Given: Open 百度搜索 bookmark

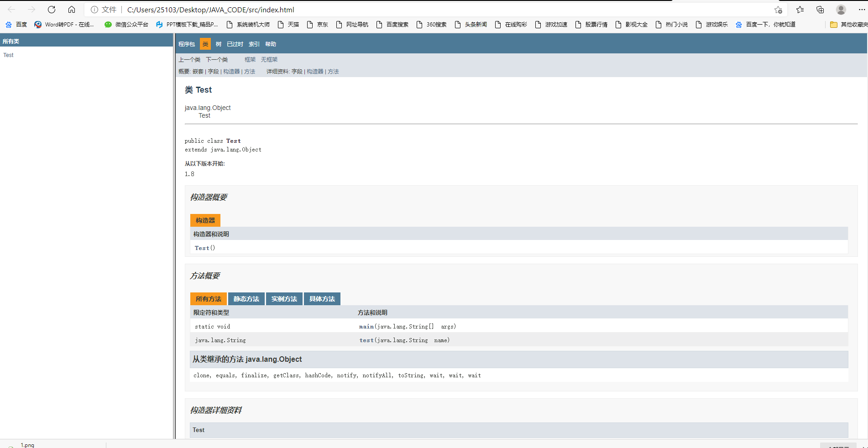Looking at the screenshot, I should [392, 25].
